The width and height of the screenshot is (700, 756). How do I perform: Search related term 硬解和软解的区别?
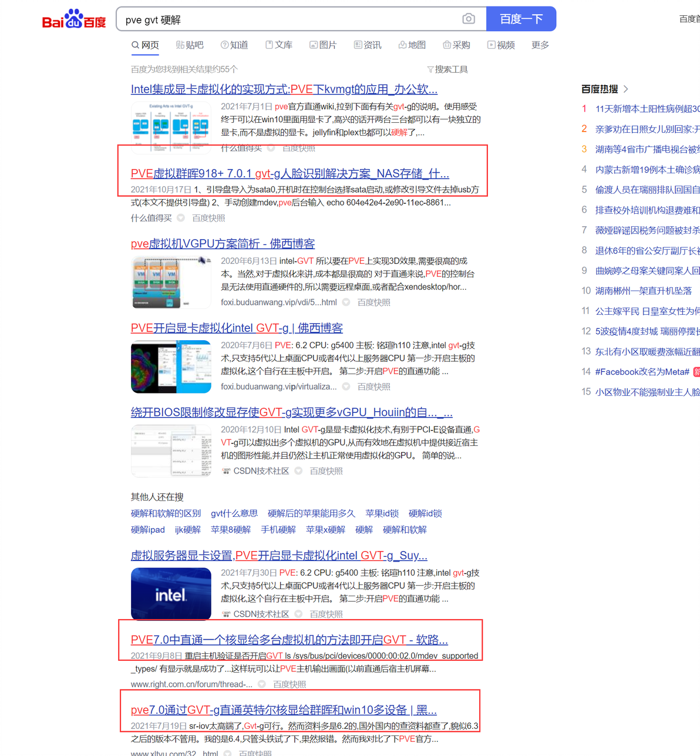[x=166, y=513]
